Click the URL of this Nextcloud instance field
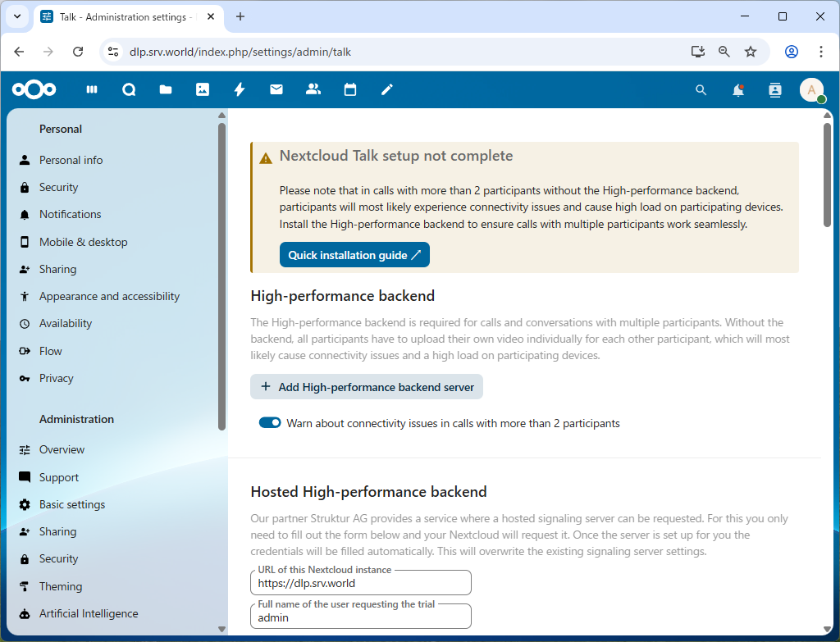The image size is (840, 642). point(361,584)
